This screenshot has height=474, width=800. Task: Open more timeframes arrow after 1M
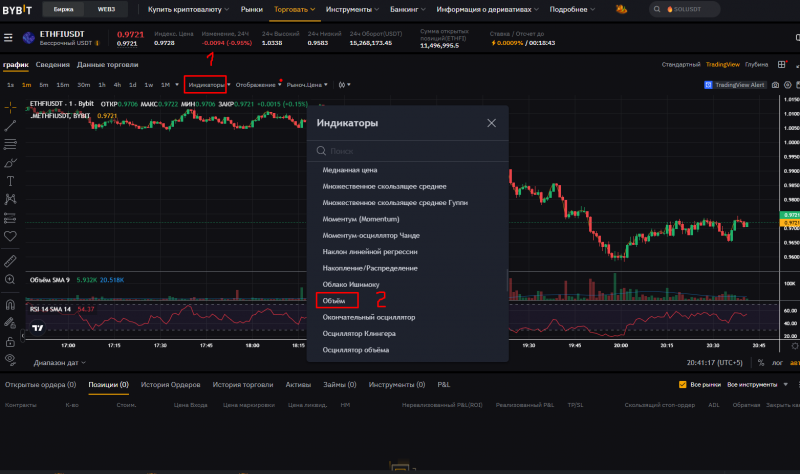tap(177, 85)
